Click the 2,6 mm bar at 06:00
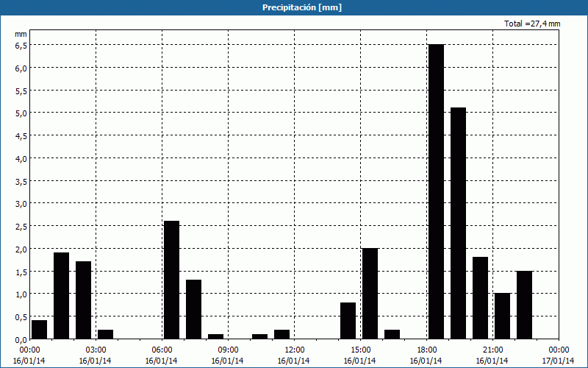Viewport: 588px width, 368px height. tap(172, 280)
